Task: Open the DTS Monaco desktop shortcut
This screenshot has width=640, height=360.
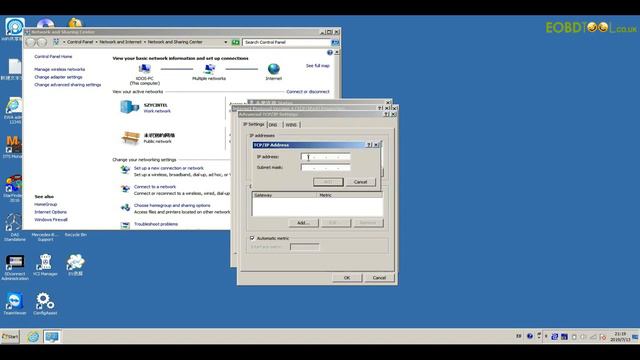Action: pos(13,147)
